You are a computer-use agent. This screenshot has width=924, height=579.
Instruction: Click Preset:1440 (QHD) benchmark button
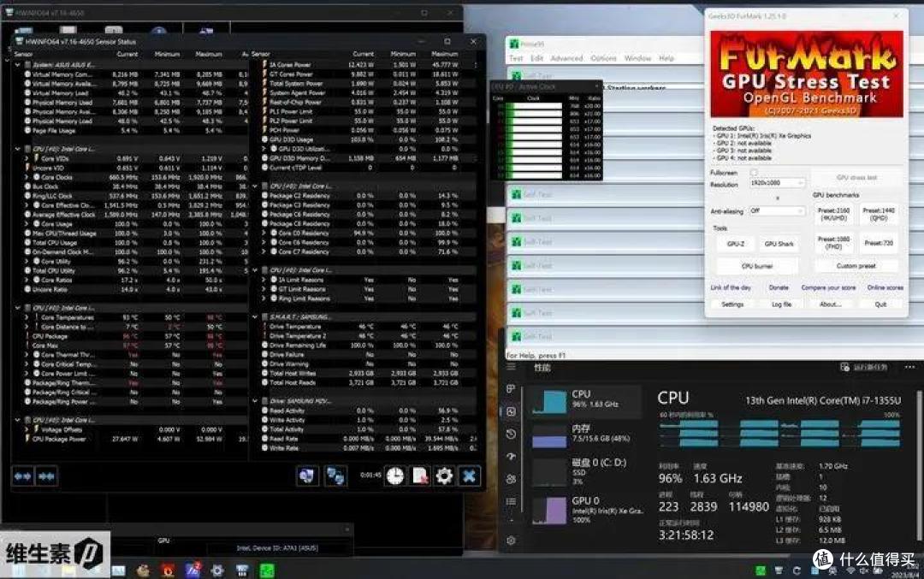pos(879,214)
